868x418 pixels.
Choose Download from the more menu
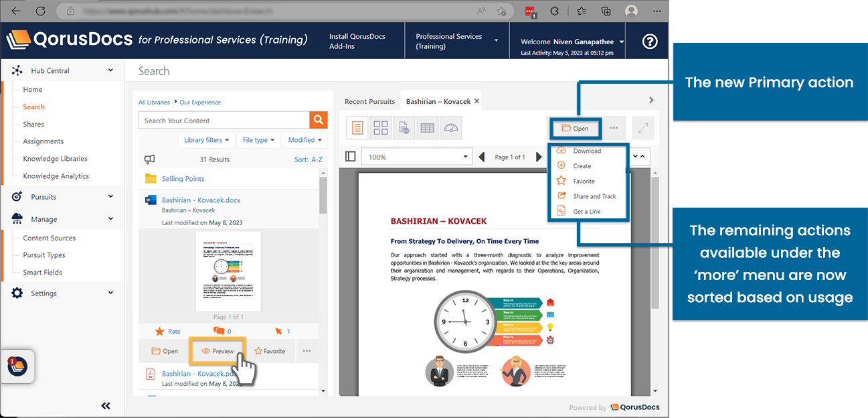point(588,151)
